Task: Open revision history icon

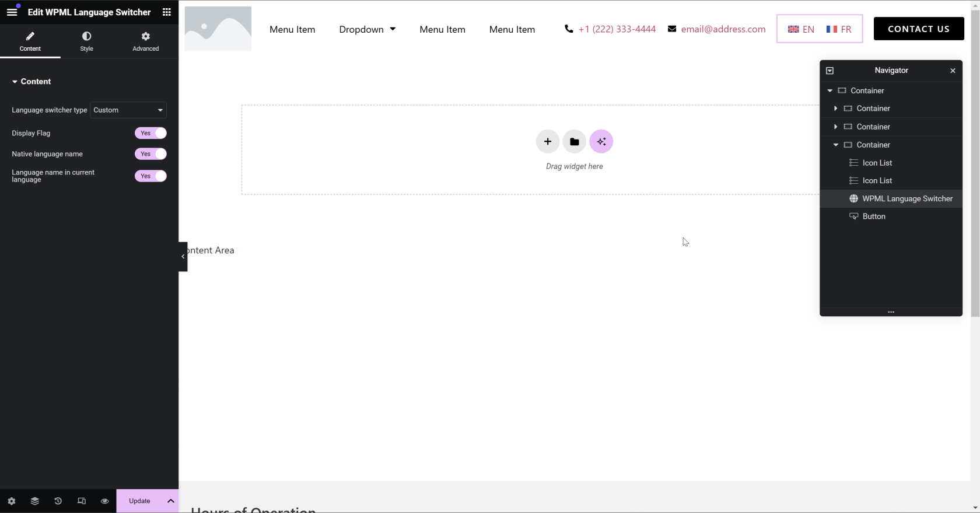Action: [x=58, y=501]
